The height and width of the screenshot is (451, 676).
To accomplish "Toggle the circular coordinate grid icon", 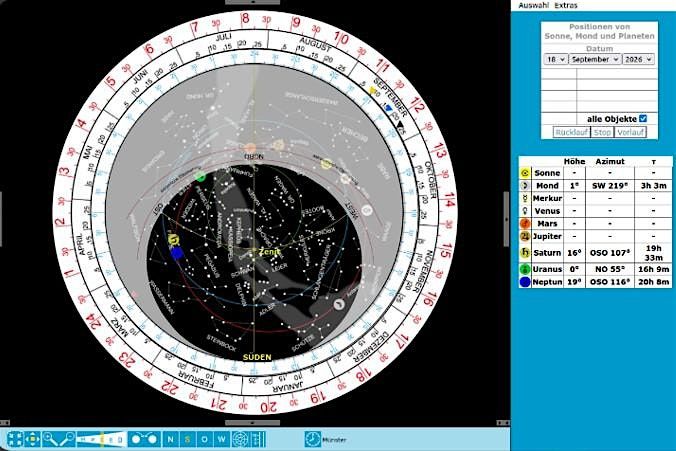I will [x=240, y=439].
